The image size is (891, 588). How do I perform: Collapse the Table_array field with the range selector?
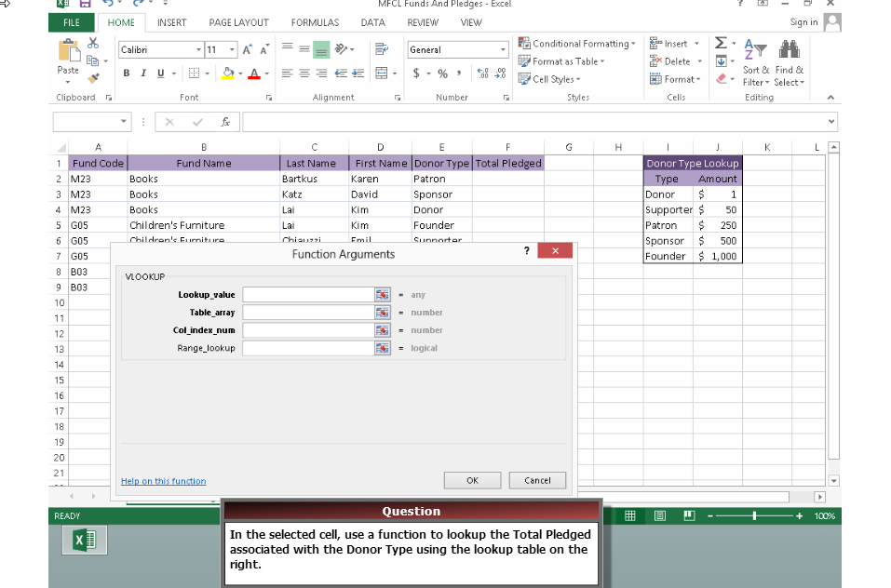click(382, 312)
